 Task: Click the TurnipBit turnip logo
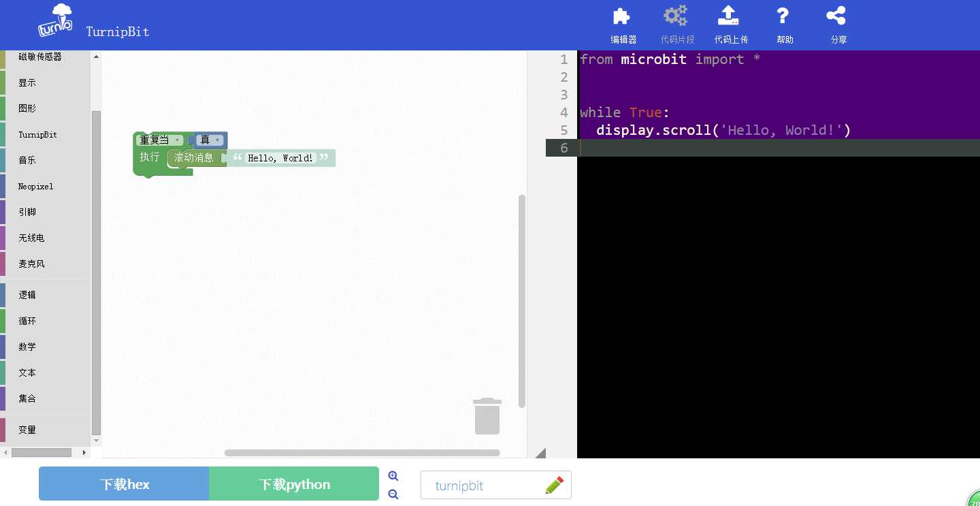(x=55, y=21)
